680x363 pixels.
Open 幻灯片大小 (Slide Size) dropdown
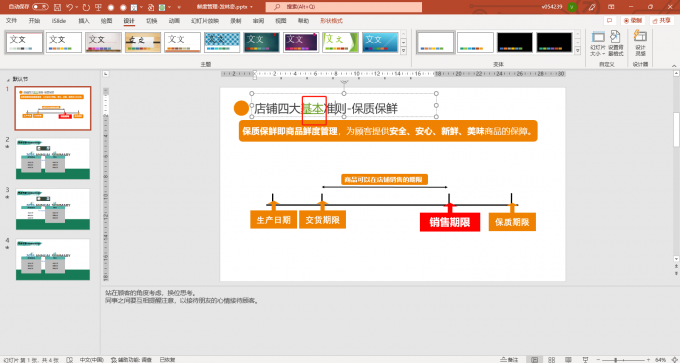(598, 43)
